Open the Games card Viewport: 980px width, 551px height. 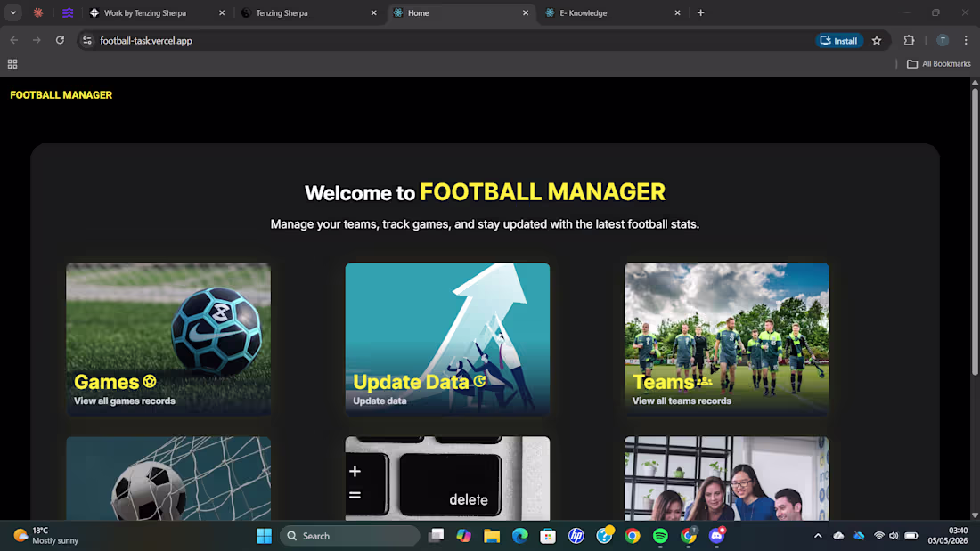coord(168,339)
